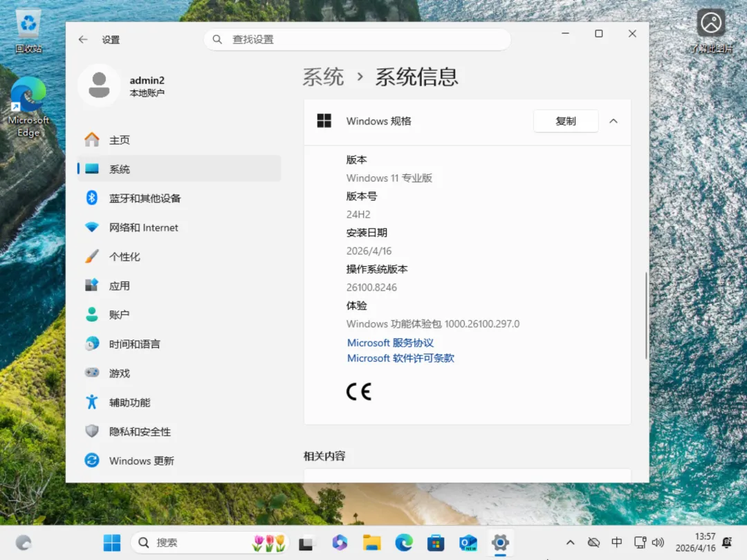
Task: Click the 复制 copy button for Windows specs
Action: click(x=566, y=121)
